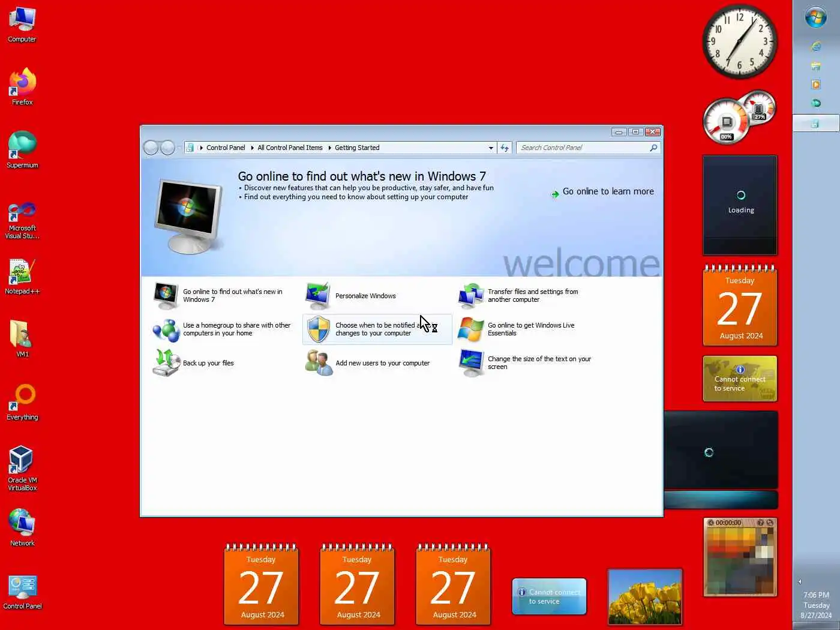The height and width of the screenshot is (630, 840).
Task: Click the tulips slide show gadget
Action: (x=645, y=597)
